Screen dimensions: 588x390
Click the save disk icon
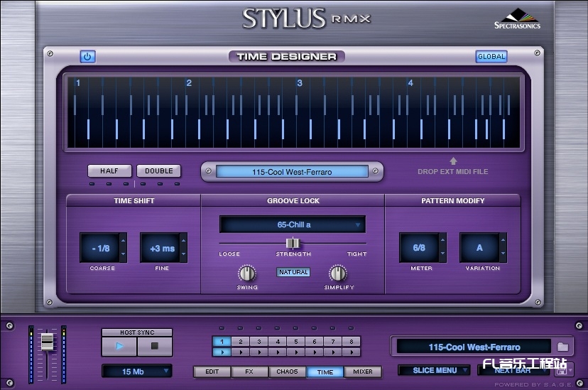pyautogui.click(x=562, y=370)
